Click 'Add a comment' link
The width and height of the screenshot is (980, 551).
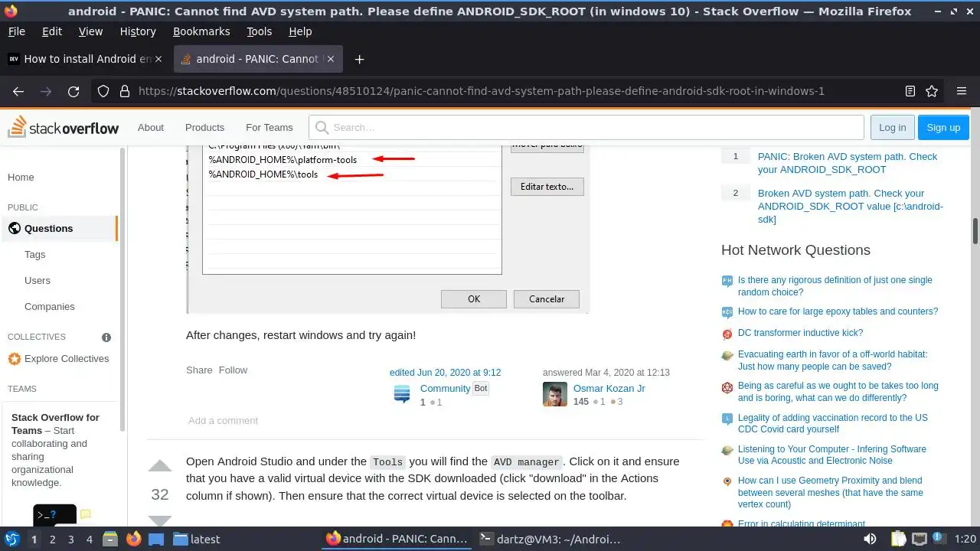click(223, 420)
